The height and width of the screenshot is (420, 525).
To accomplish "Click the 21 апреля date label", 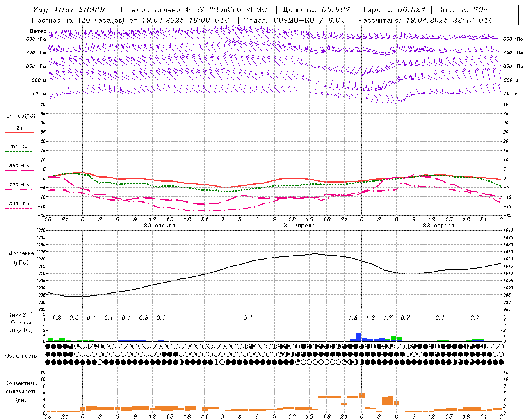I will (299, 226).
